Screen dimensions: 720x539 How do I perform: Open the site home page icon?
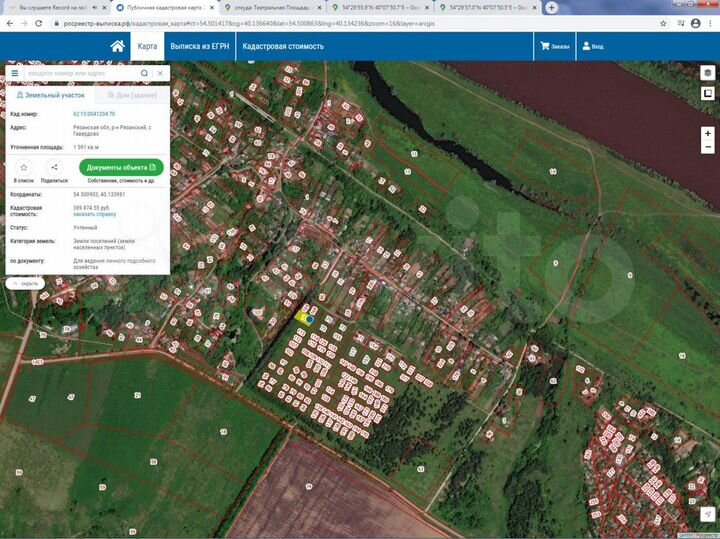(118, 46)
